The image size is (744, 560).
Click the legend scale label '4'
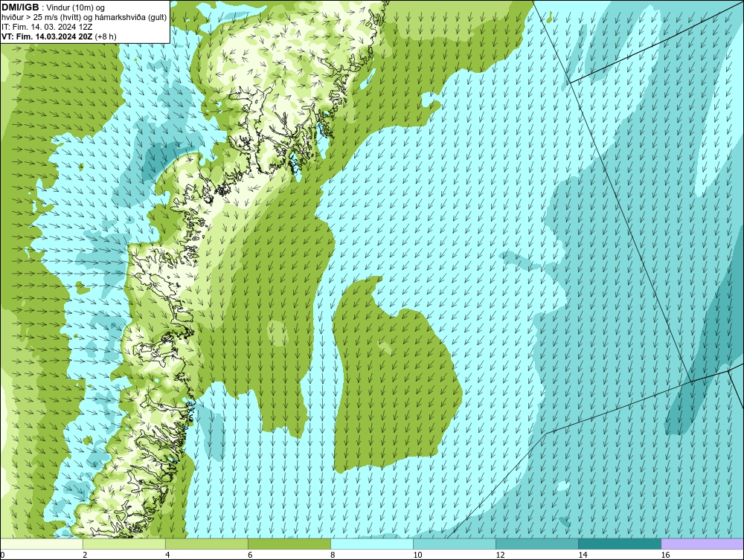[168, 555]
